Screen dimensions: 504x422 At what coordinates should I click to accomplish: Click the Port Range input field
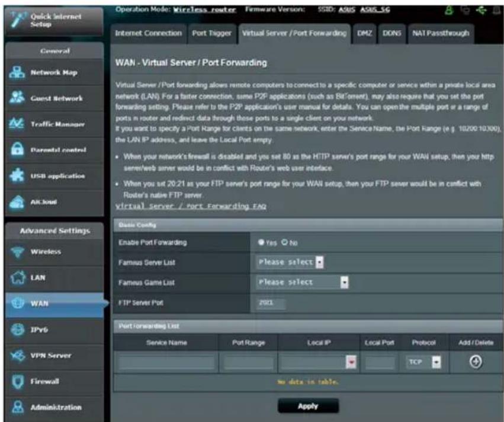coord(249,363)
